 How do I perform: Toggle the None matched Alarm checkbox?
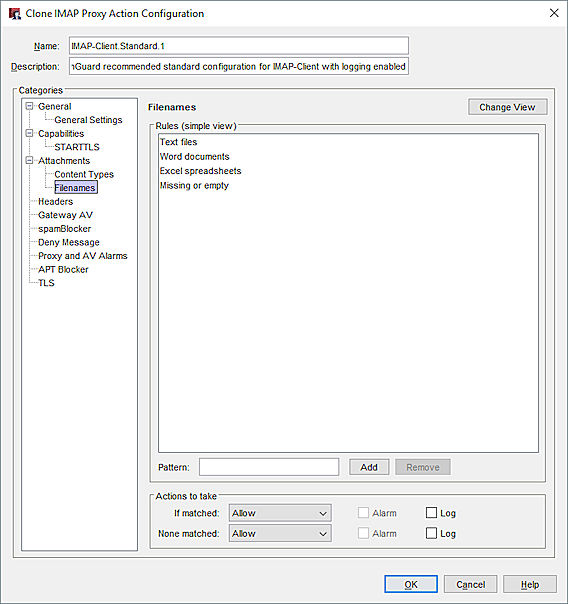pyautogui.click(x=363, y=533)
